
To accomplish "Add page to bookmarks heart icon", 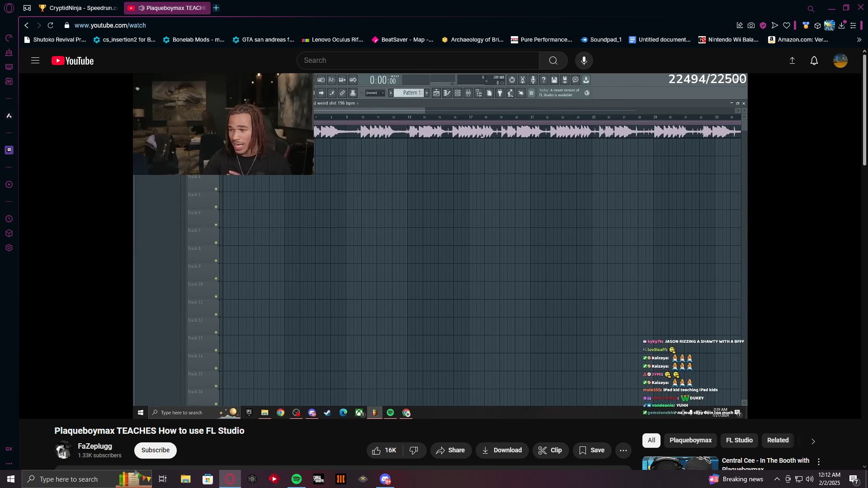I will click(x=787, y=26).
